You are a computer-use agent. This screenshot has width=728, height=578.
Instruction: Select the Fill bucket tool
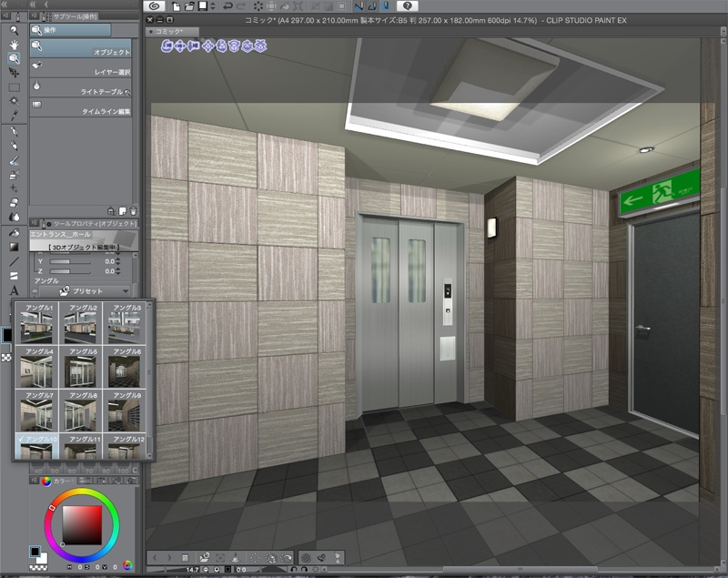click(x=15, y=233)
